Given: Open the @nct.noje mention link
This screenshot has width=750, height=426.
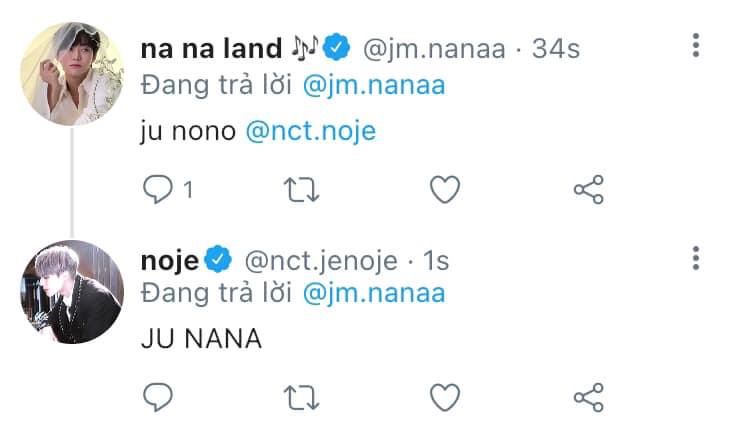Looking at the screenshot, I should pos(310,131).
